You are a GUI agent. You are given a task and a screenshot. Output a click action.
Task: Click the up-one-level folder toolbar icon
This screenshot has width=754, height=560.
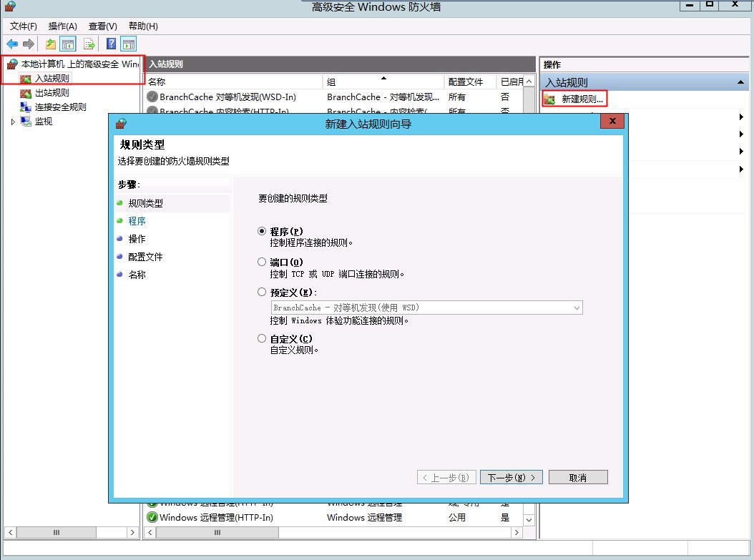(x=51, y=44)
